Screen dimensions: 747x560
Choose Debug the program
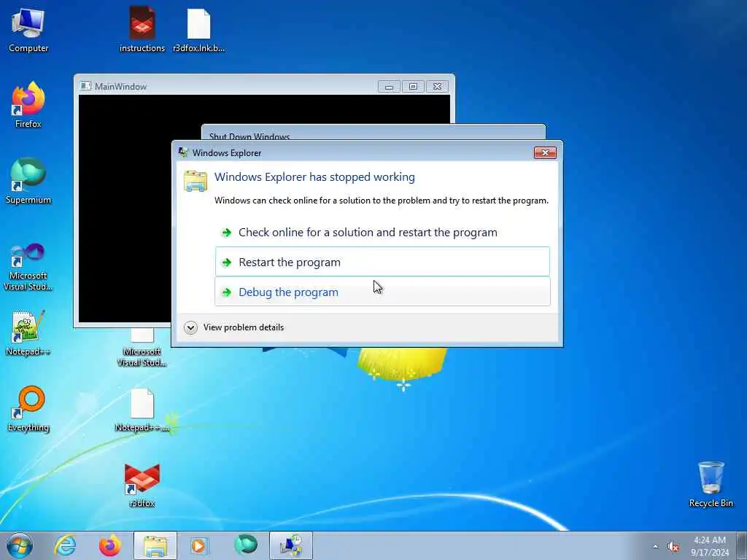pyautogui.click(x=382, y=292)
